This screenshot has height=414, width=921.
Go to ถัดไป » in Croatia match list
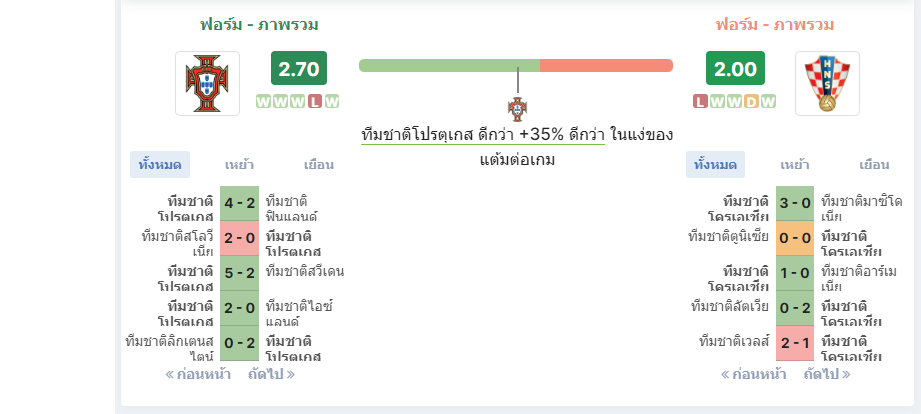[826, 374]
